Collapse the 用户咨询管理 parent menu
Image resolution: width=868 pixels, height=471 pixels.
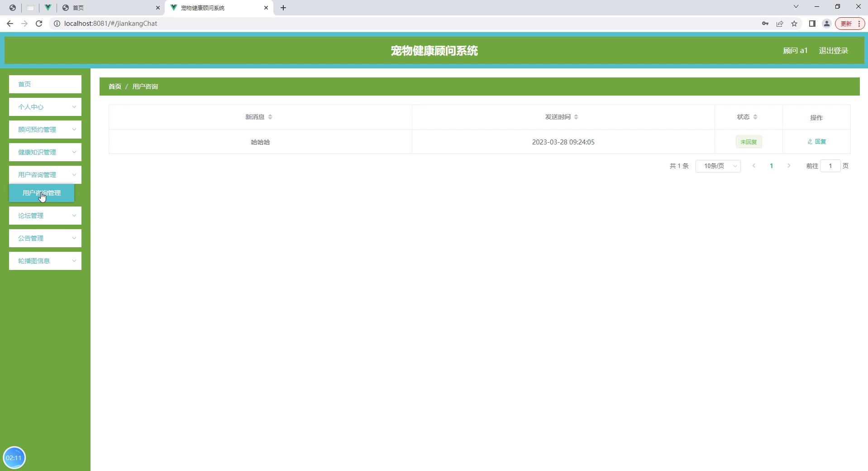[45, 175]
